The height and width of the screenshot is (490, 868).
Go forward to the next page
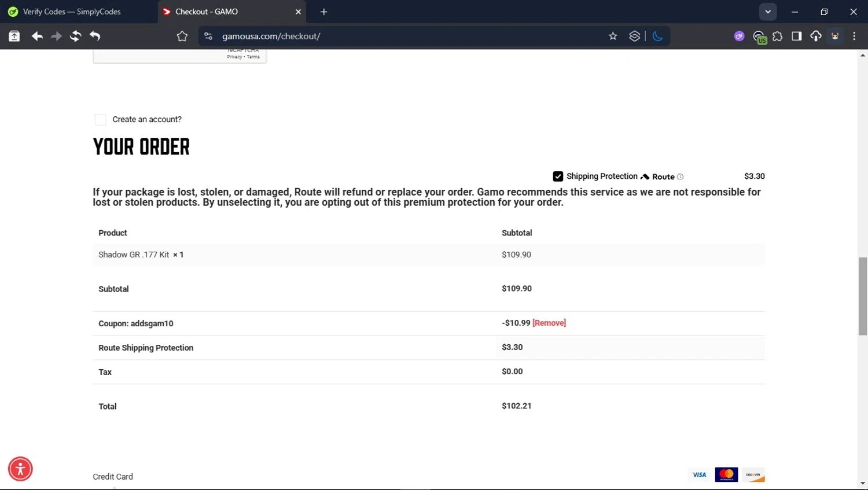(56, 36)
